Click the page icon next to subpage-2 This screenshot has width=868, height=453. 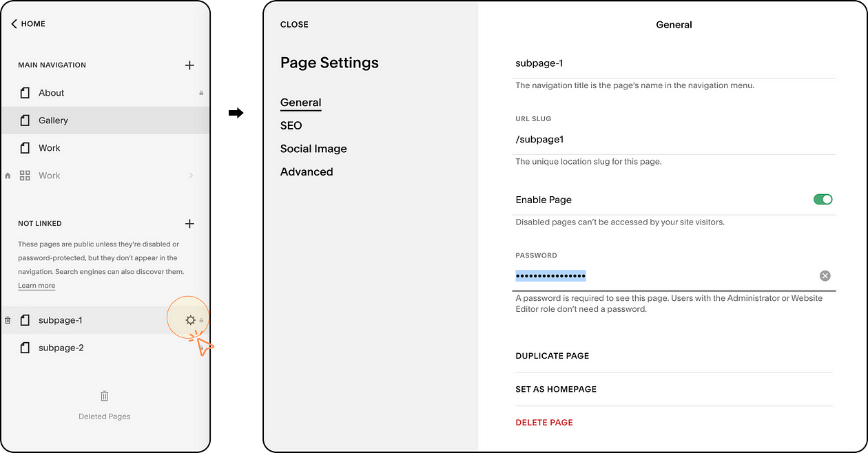pyautogui.click(x=25, y=348)
